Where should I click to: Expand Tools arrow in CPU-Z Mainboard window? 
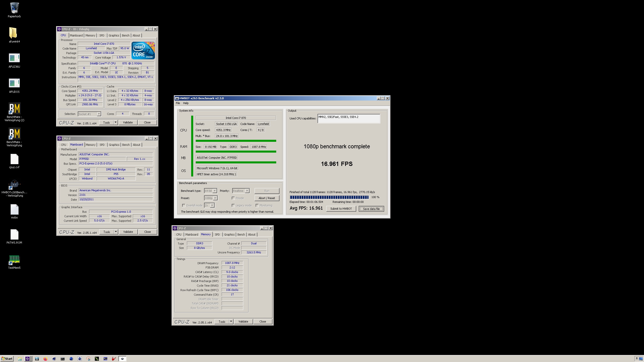click(116, 232)
